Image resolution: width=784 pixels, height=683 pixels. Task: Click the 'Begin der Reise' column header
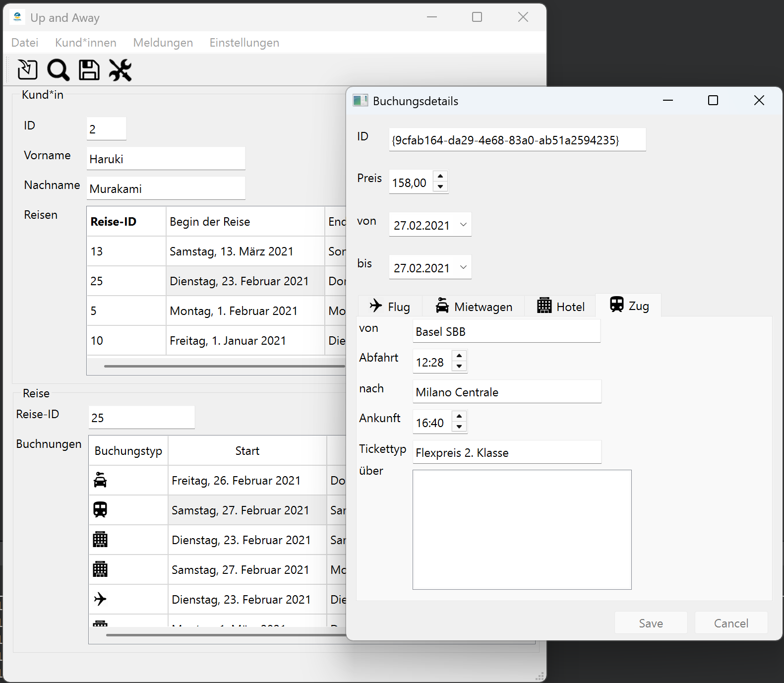click(x=245, y=222)
